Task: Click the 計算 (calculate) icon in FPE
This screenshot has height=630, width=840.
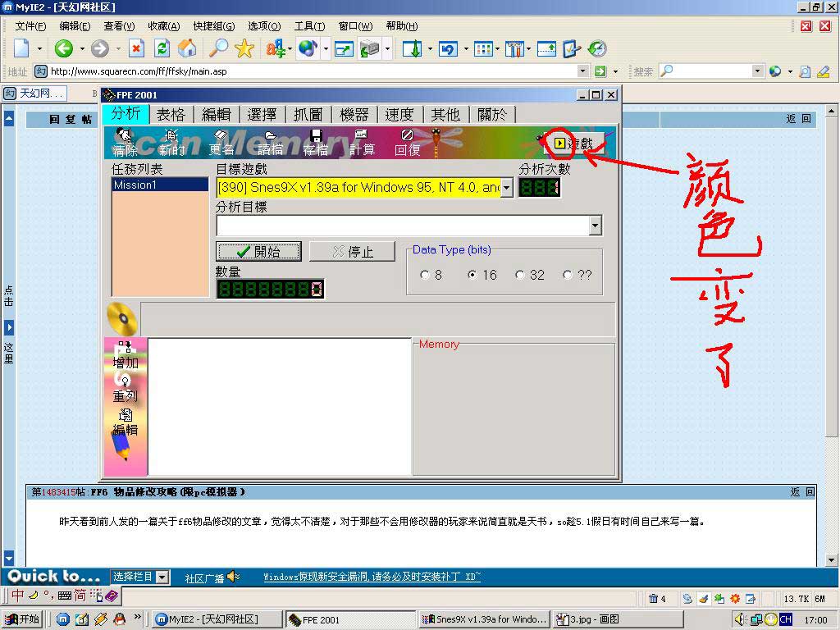Action: (362, 143)
